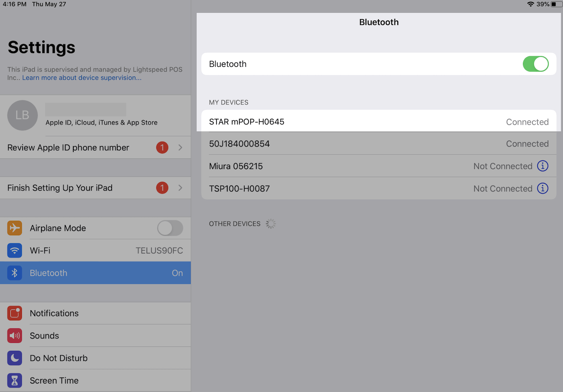
Task: Select Bluetooth in the Settings sidebar
Action: tap(96, 273)
